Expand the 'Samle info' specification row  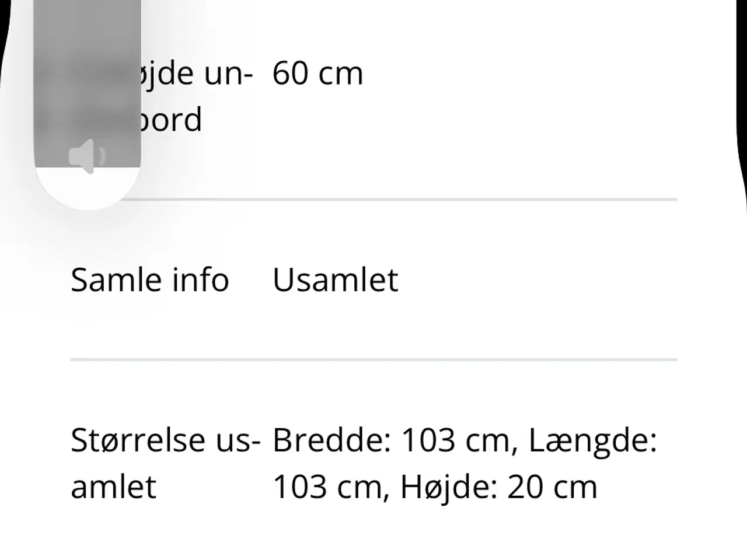[149, 279]
